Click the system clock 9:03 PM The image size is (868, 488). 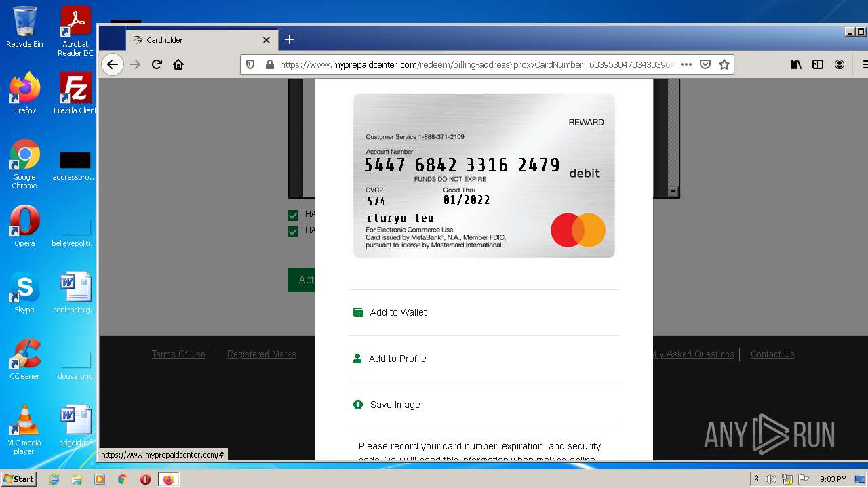[x=833, y=479]
